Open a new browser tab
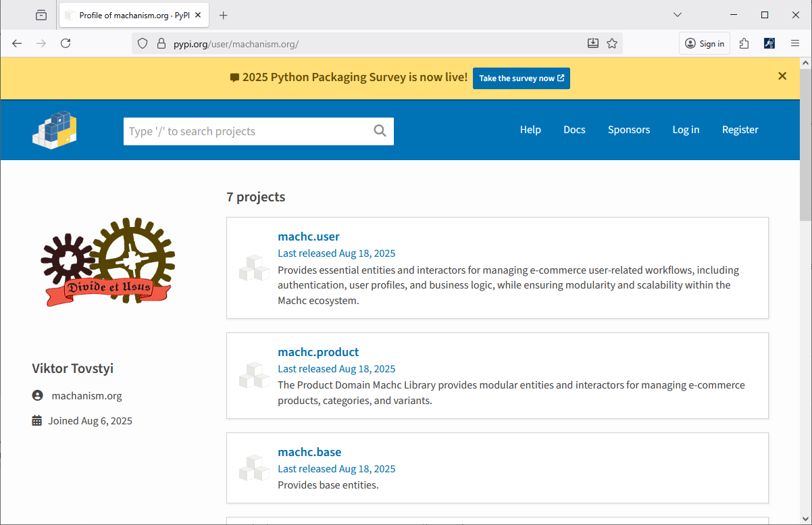This screenshot has width=812, height=525. click(x=224, y=15)
